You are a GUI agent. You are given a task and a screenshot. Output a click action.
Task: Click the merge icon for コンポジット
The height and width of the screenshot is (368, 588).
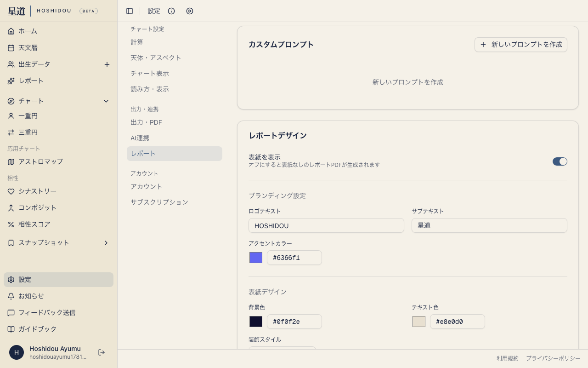11,208
